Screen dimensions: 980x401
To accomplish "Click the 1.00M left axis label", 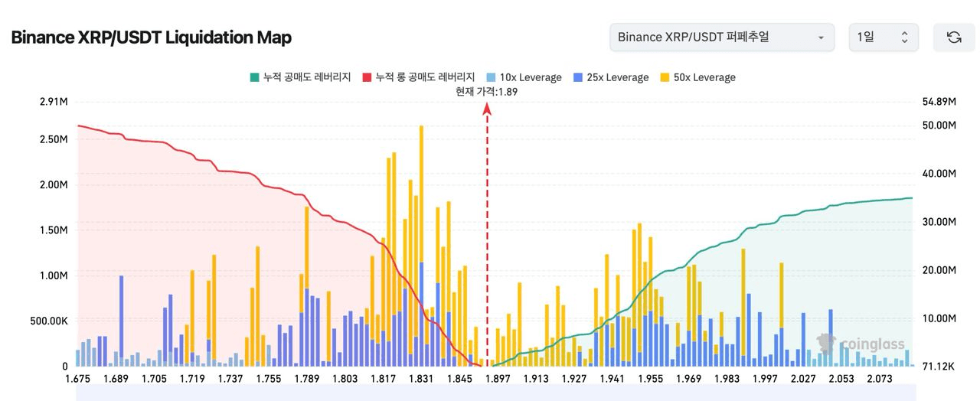I will 52,275.
